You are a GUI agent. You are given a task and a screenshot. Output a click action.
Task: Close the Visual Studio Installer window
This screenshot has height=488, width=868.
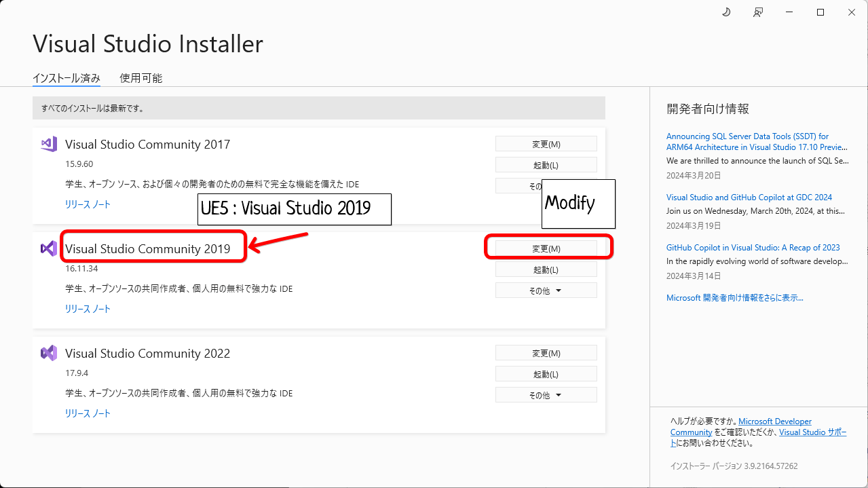[852, 12]
